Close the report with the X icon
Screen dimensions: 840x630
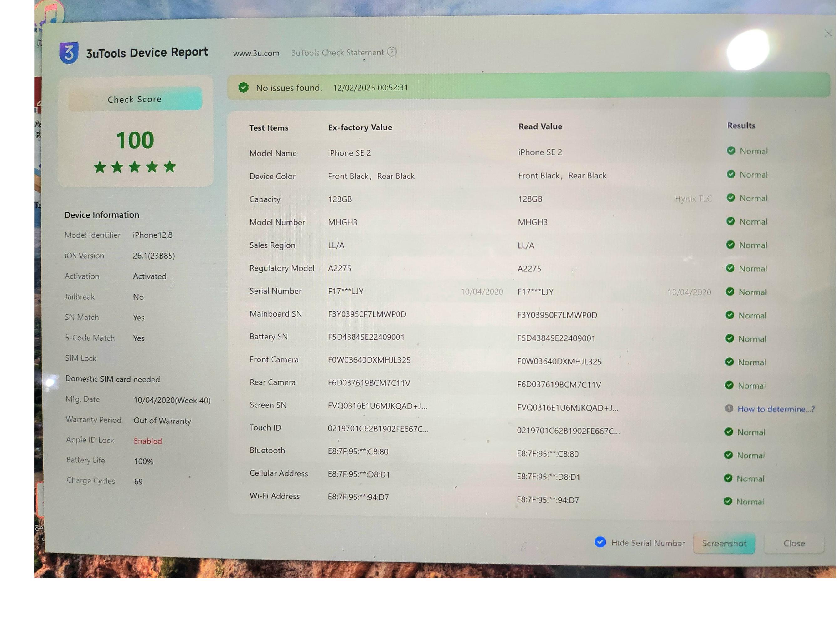pyautogui.click(x=828, y=34)
